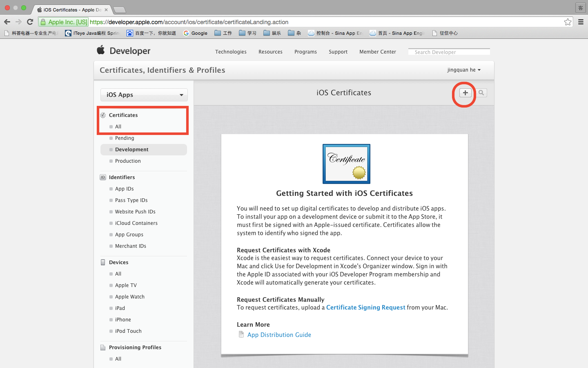Select Production certificates
This screenshot has height=368, width=588.
coord(128,161)
